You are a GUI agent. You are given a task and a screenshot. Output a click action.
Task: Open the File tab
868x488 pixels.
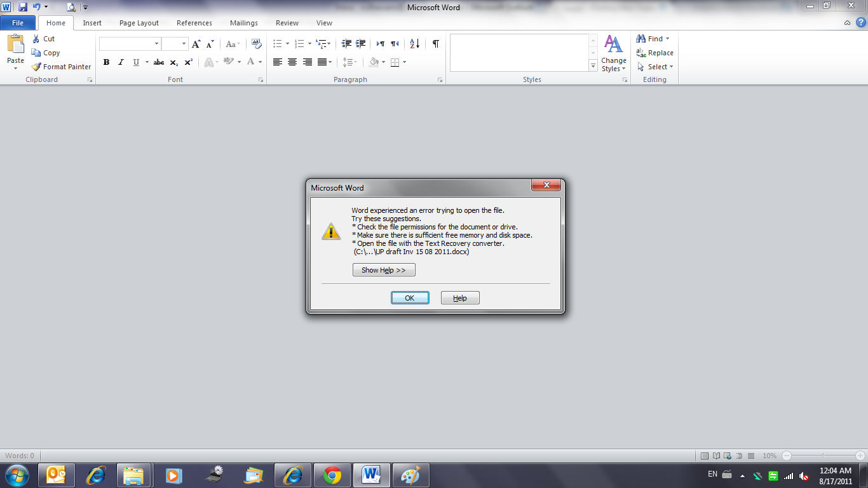tap(18, 23)
